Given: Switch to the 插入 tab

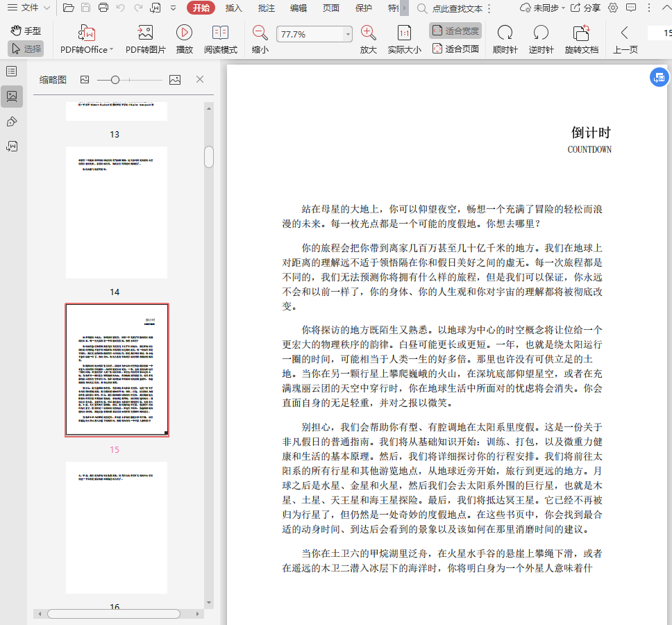Looking at the screenshot, I should pyautogui.click(x=233, y=8).
